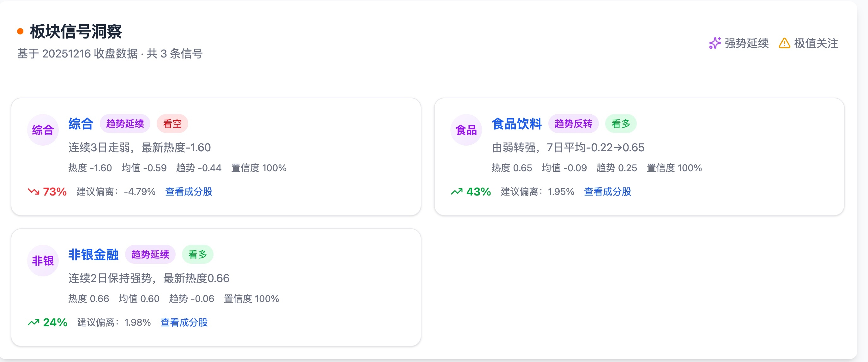Click the green uptrend arrow icon at 43%
This screenshot has height=362, width=868.
(457, 191)
